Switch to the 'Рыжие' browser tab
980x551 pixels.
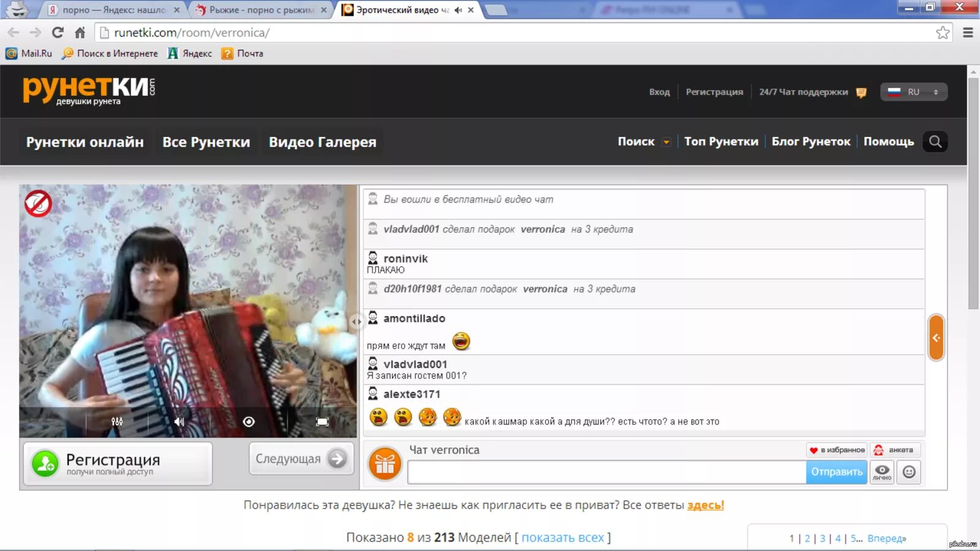tap(262, 10)
